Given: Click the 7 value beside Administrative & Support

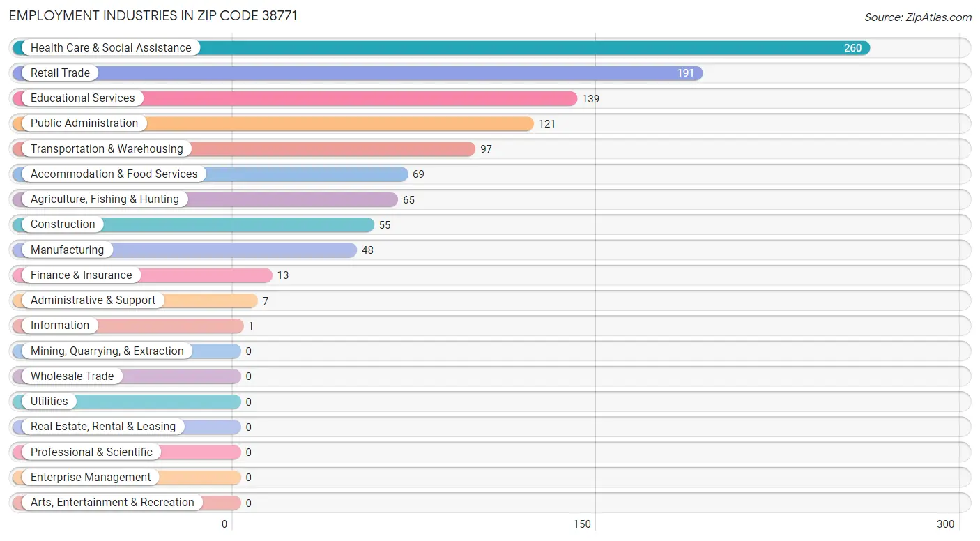Looking at the screenshot, I should (266, 300).
